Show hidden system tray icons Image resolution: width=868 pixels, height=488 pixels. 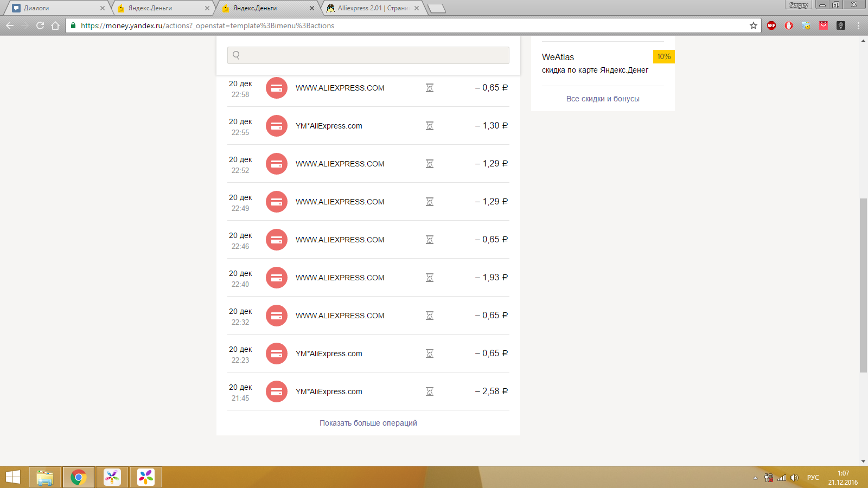pyautogui.click(x=755, y=478)
